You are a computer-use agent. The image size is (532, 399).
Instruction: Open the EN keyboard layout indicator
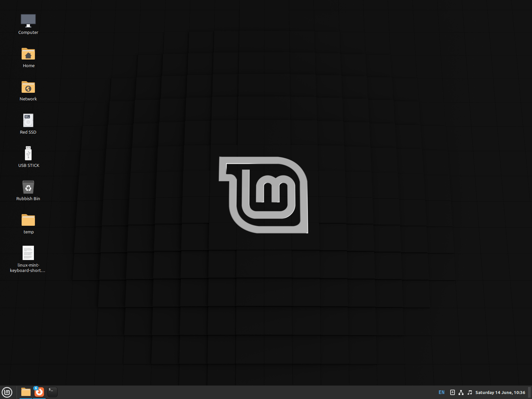click(441, 392)
